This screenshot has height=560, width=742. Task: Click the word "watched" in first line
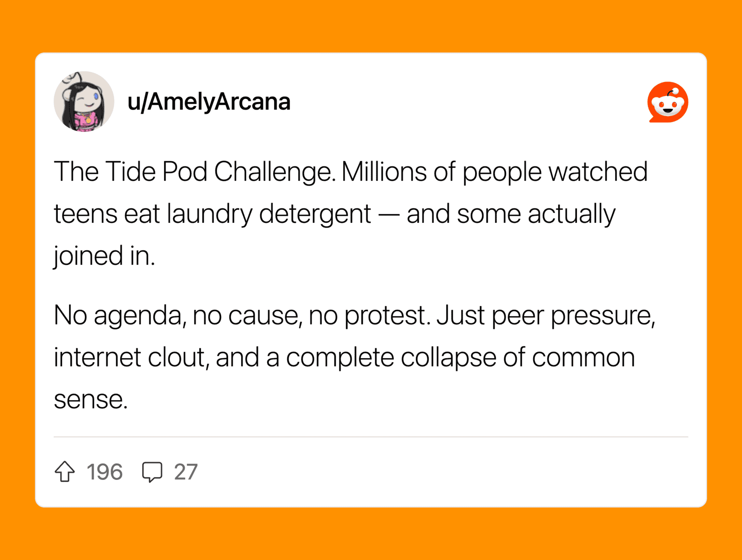(x=598, y=172)
